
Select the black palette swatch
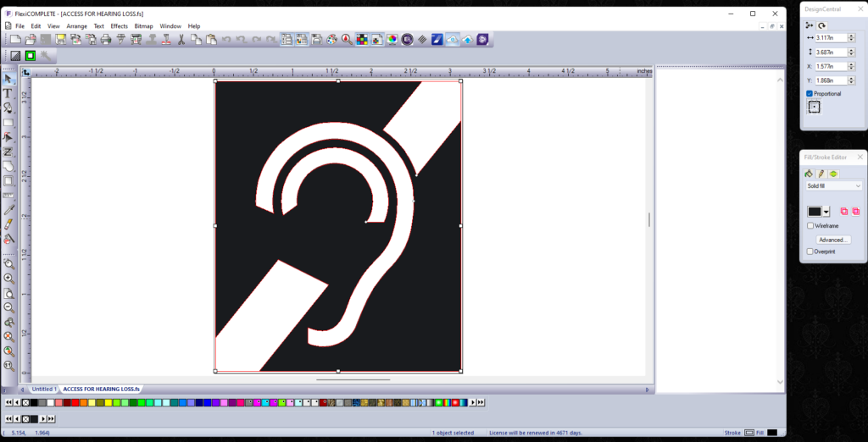[34, 402]
